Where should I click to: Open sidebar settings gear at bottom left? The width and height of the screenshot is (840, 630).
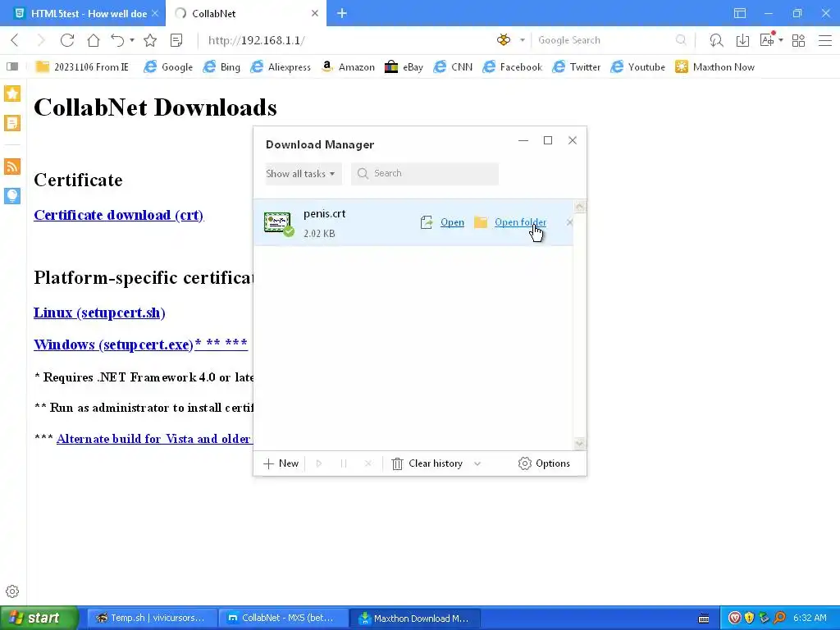(12, 591)
